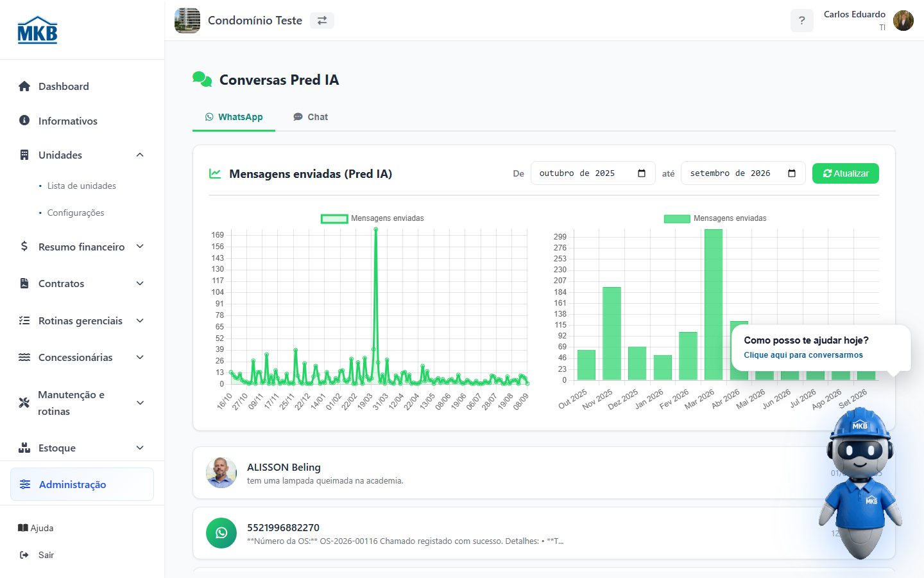
Task: Collapse the Unidades menu chevron
Action: [140, 155]
